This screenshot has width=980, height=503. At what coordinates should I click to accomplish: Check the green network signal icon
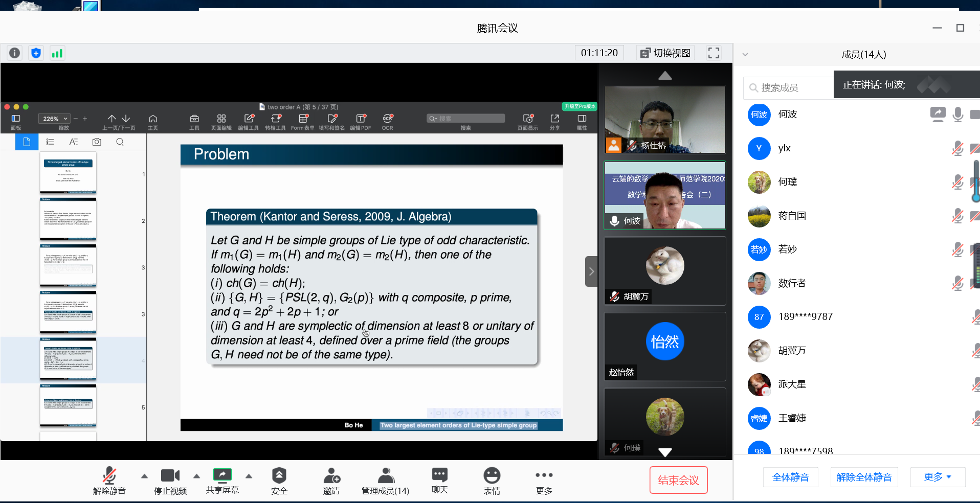tap(57, 53)
